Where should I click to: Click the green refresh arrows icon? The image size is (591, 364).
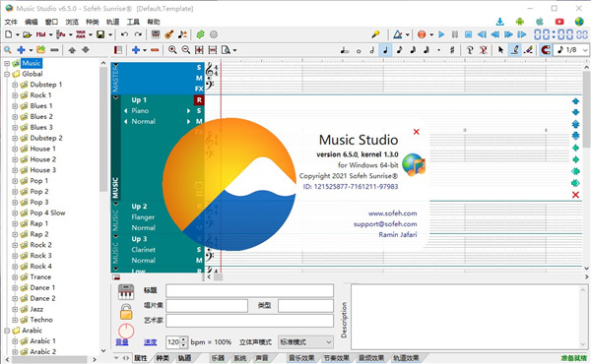coord(200,34)
